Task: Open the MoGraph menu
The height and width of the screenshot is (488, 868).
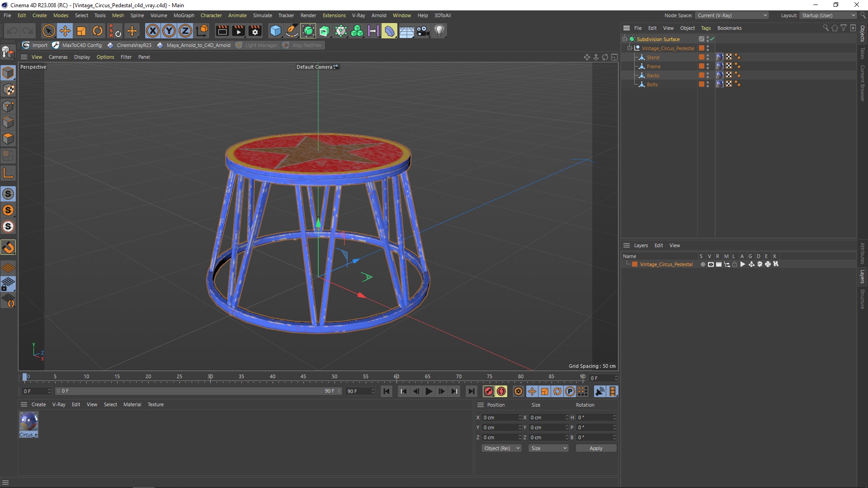Action: (184, 15)
